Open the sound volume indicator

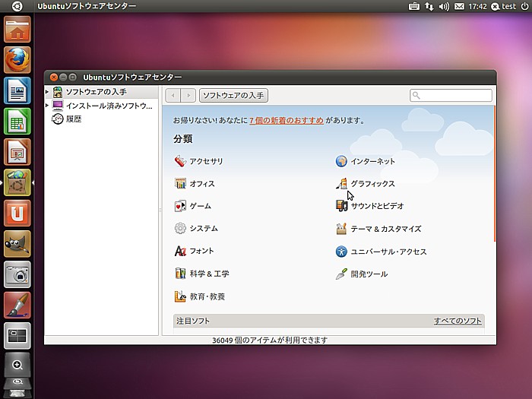(x=444, y=6)
